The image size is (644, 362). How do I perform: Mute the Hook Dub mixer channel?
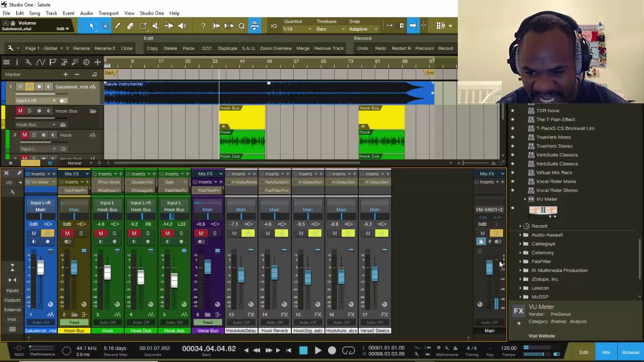coord(134,233)
